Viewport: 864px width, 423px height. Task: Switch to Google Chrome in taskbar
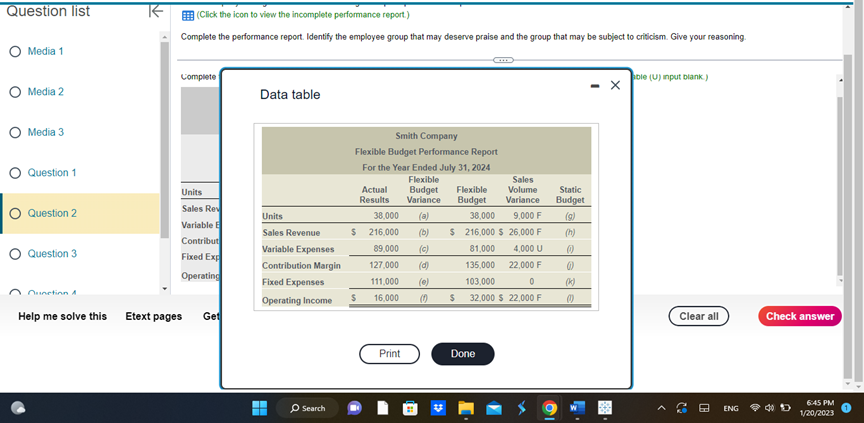549,408
